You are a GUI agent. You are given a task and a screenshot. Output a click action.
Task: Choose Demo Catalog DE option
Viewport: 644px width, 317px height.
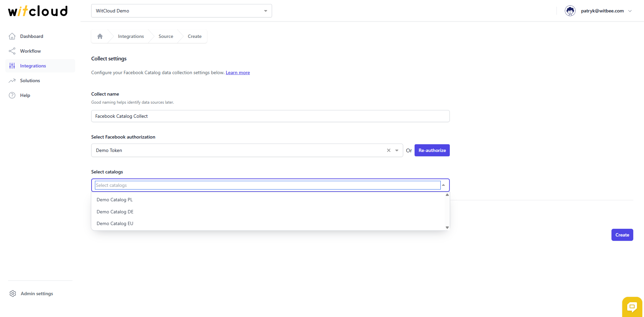pos(268,212)
